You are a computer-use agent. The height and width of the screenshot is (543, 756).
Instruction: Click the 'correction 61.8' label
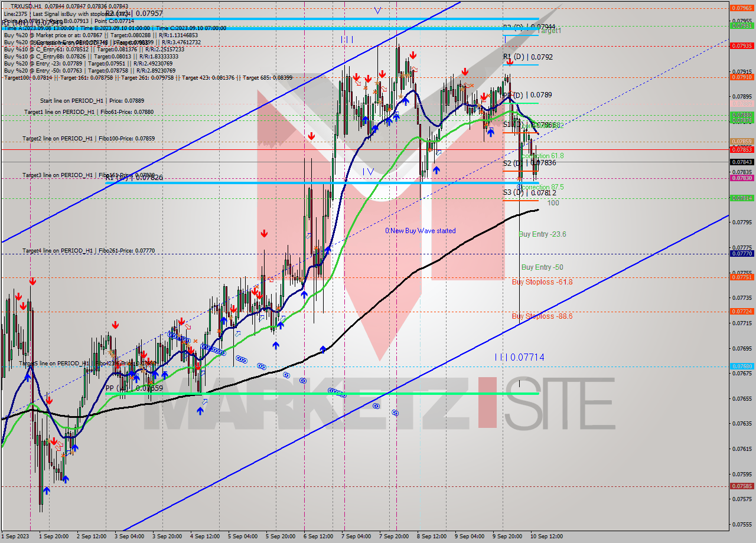pyautogui.click(x=542, y=156)
